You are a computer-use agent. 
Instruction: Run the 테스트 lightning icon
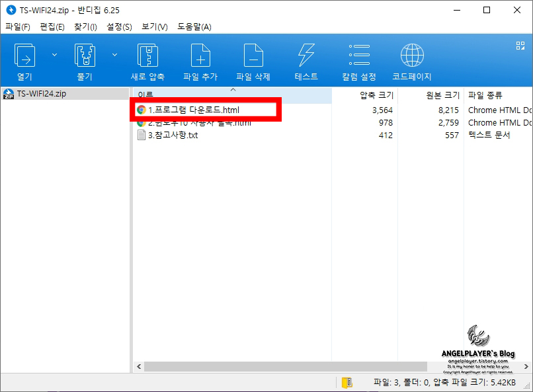tap(306, 56)
